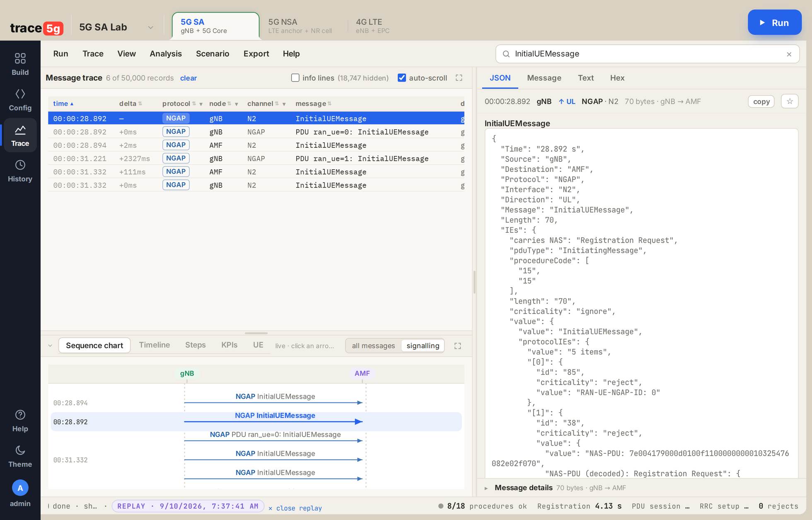The height and width of the screenshot is (520, 812).
Task: Maximize the sequence chart panel
Action: [x=457, y=346]
